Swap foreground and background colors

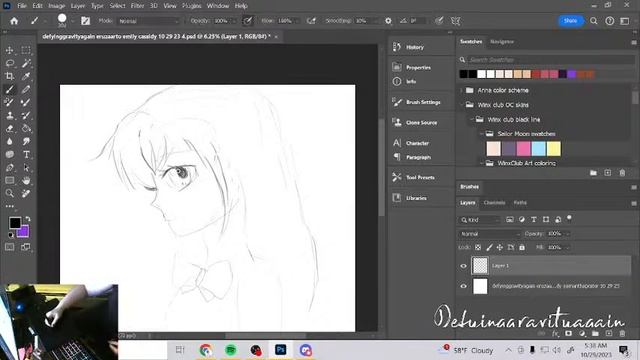(28, 219)
